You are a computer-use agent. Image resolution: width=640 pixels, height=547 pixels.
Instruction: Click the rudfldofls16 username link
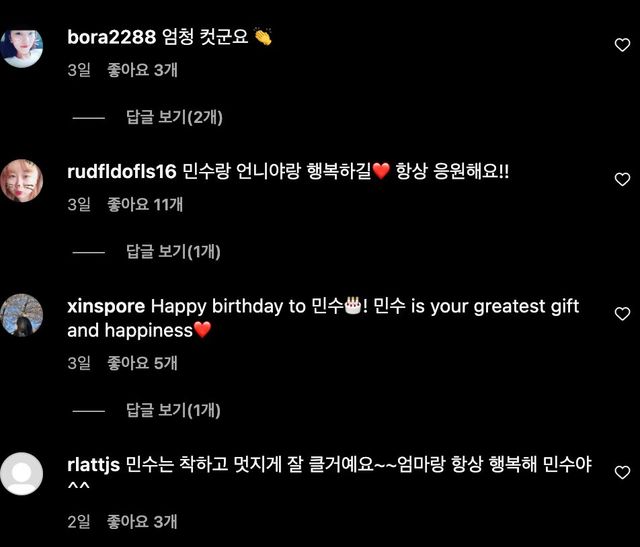[122, 172]
